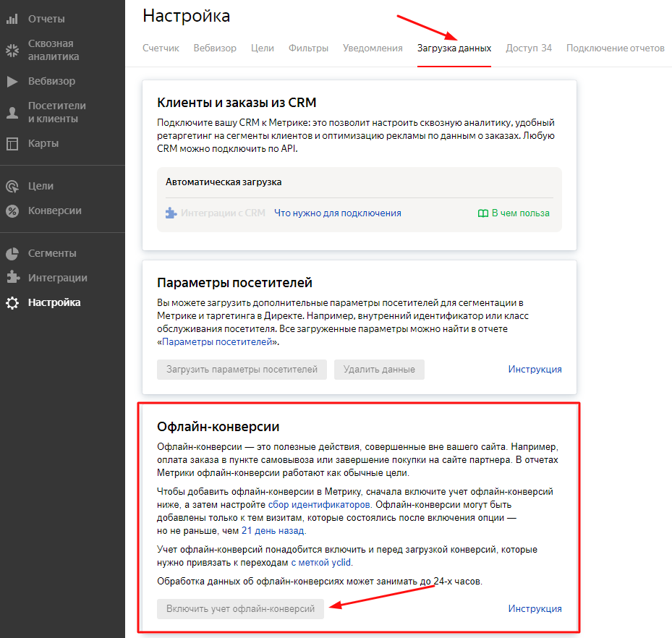Open Интеграции in the sidebar
Viewport: 672px width, 638px height.
click(x=58, y=278)
